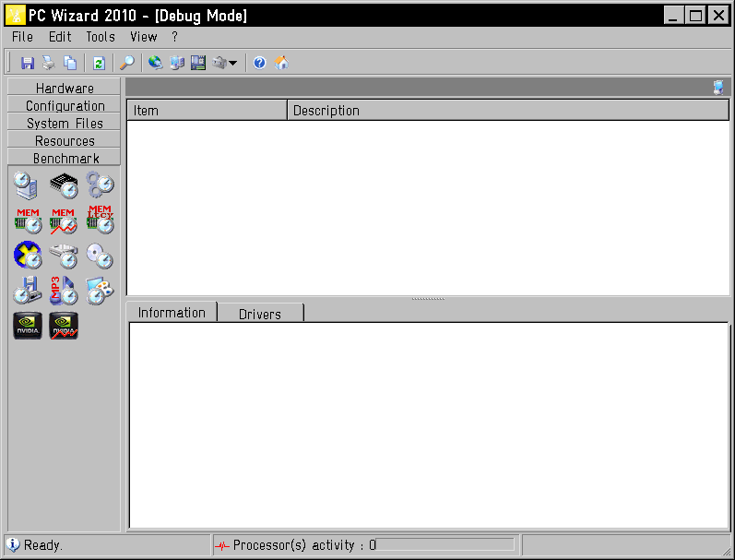This screenshot has height=560, width=735.
Task: Click the toolbox toolbar icon
Action: [219, 63]
